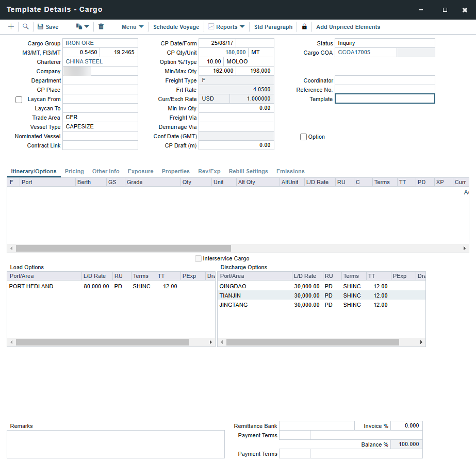Image resolution: width=476 pixels, height=461 pixels.
Task: Click the plus icon to add new cargo
Action: click(x=11, y=27)
